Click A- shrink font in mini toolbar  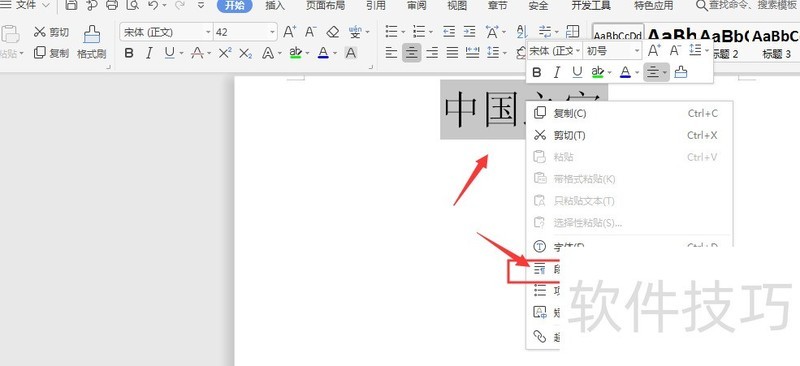pos(675,51)
